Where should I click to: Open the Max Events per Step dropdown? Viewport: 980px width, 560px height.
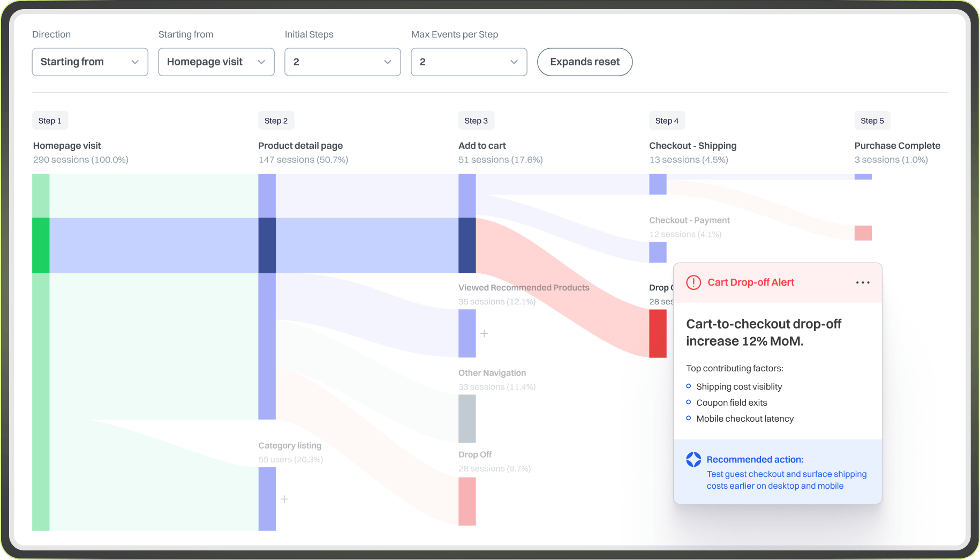[x=469, y=62]
